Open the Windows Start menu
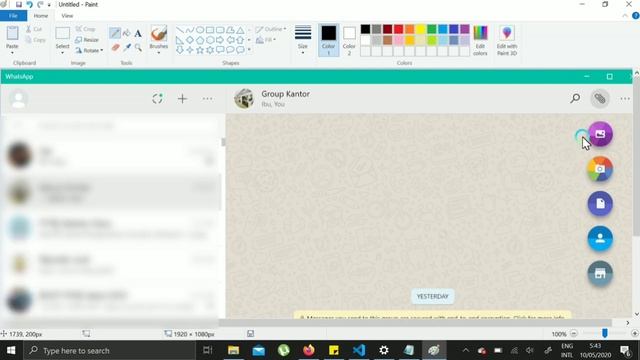The height and width of the screenshot is (360, 640). [x=11, y=350]
